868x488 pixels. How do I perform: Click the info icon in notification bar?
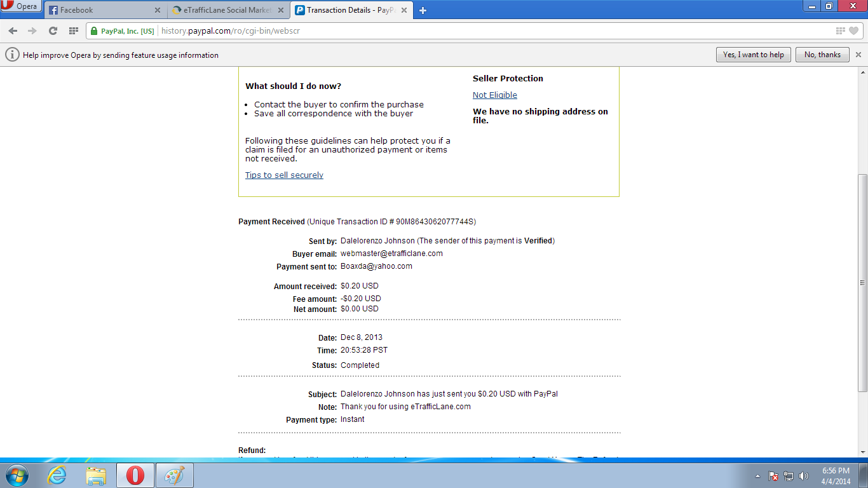click(x=12, y=55)
